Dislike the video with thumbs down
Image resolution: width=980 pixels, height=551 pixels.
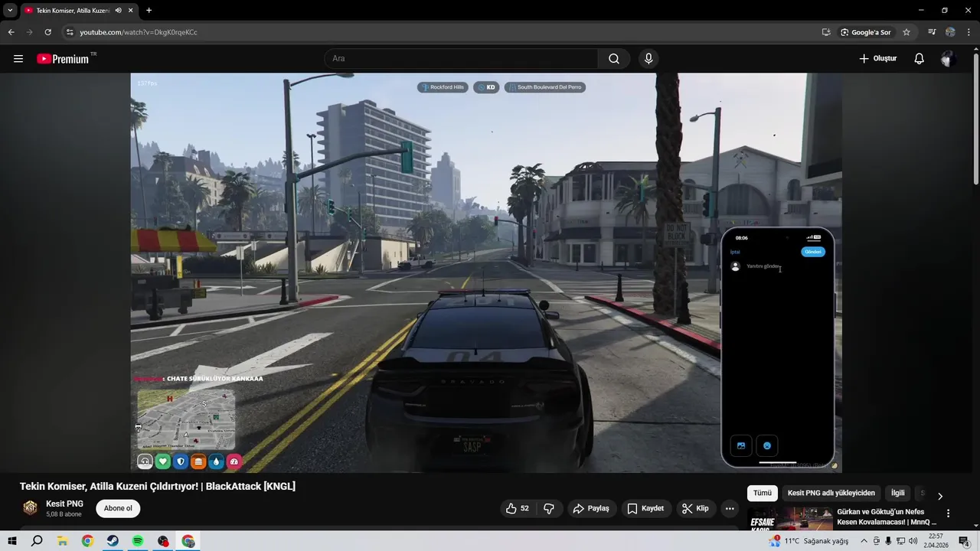[548, 508]
